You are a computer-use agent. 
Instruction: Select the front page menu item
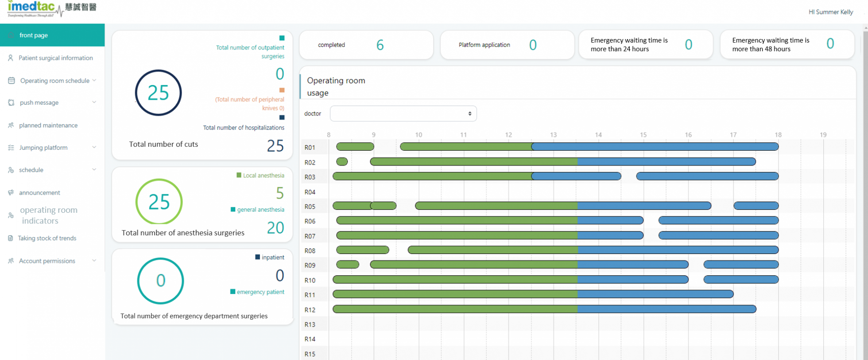[52, 35]
